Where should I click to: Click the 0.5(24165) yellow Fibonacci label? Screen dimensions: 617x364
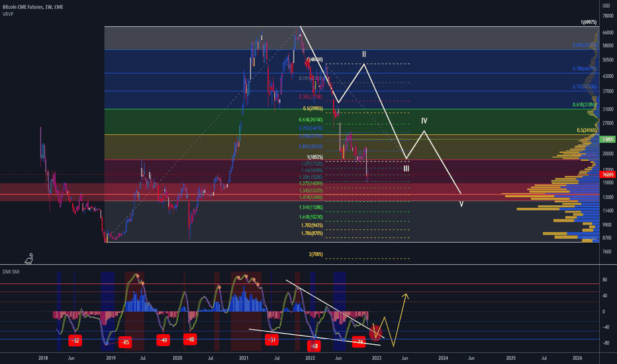(x=587, y=130)
